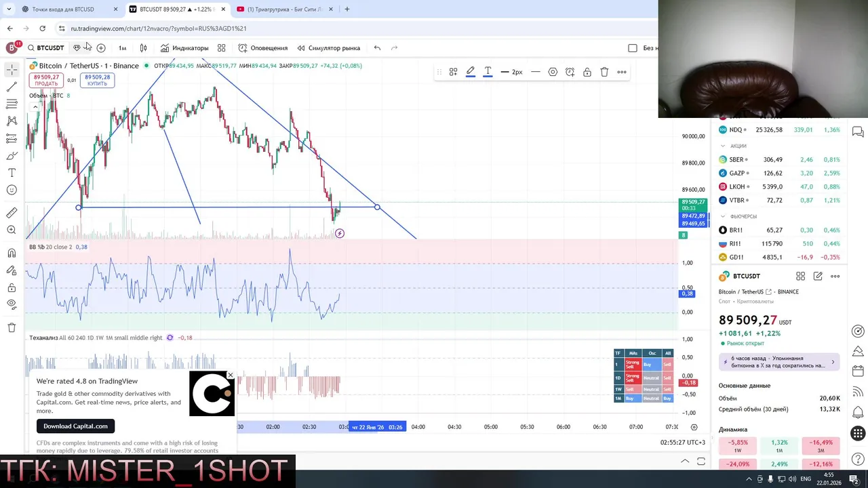This screenshot has height=488, width=868.
Task: Open symbol detail layout grid icon
Action: tap(801, 276)
